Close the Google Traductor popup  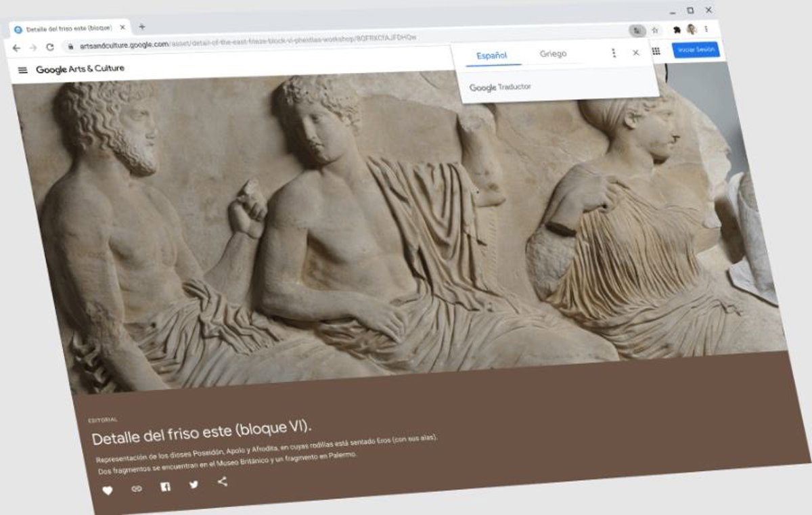(x=635, y=53)
